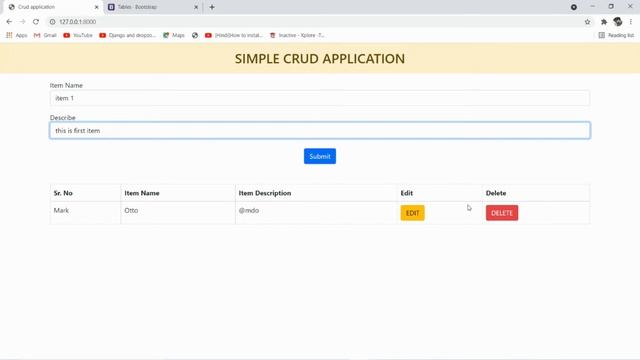Bookmark this page with the star icon
The image size is (640, 360).
587,22
